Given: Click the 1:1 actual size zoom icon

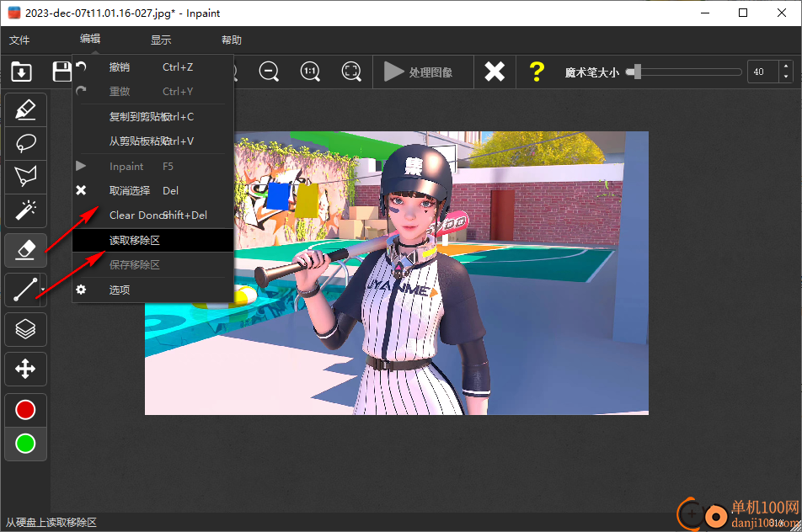Looking at the screenshot, I should tap(310, 72).
